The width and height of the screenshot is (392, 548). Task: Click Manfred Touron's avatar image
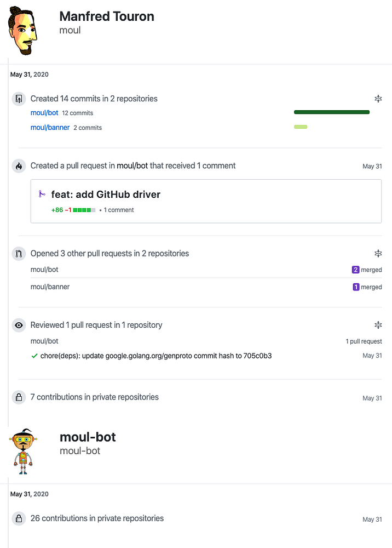point(23,32)
